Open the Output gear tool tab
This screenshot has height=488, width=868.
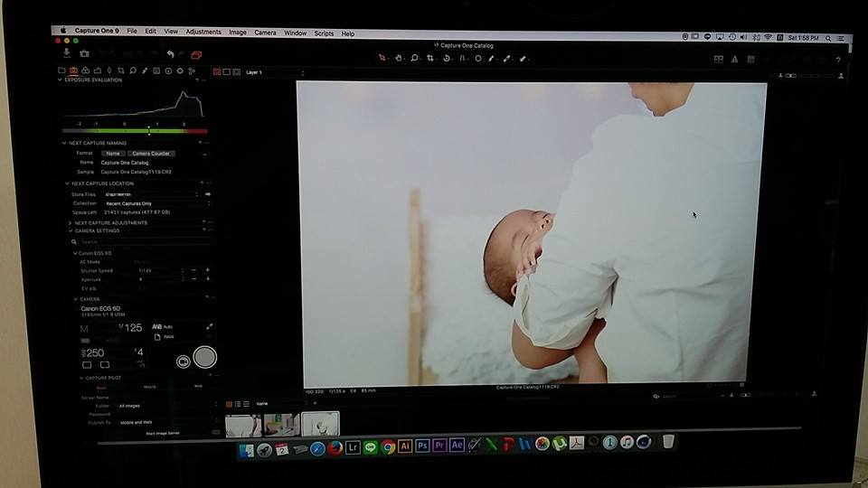(180, 70)
